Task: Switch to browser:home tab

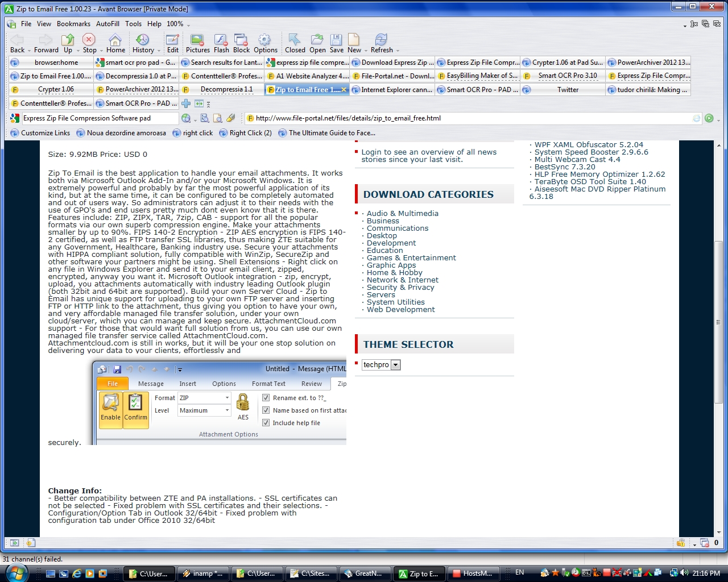Action: 51,63
